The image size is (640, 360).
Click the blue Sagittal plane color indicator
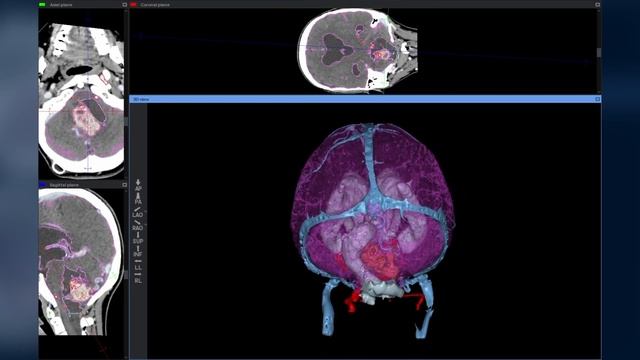[x=42, y=185]
